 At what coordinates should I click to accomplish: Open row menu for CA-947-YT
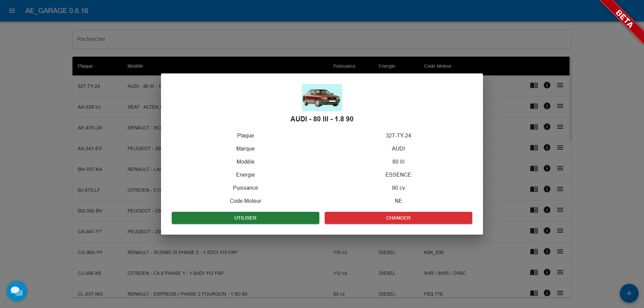[560, 231]
